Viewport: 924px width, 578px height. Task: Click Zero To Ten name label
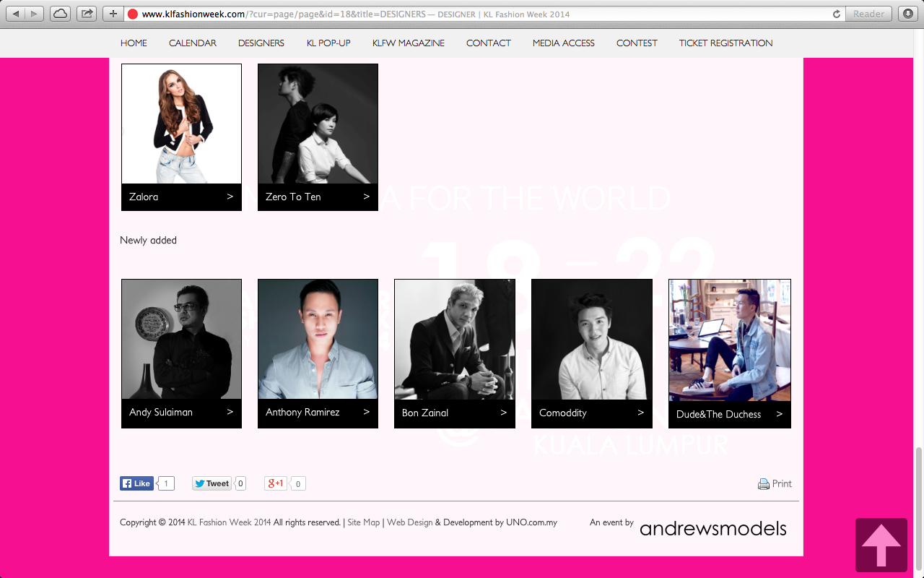(x=293, y=197)
